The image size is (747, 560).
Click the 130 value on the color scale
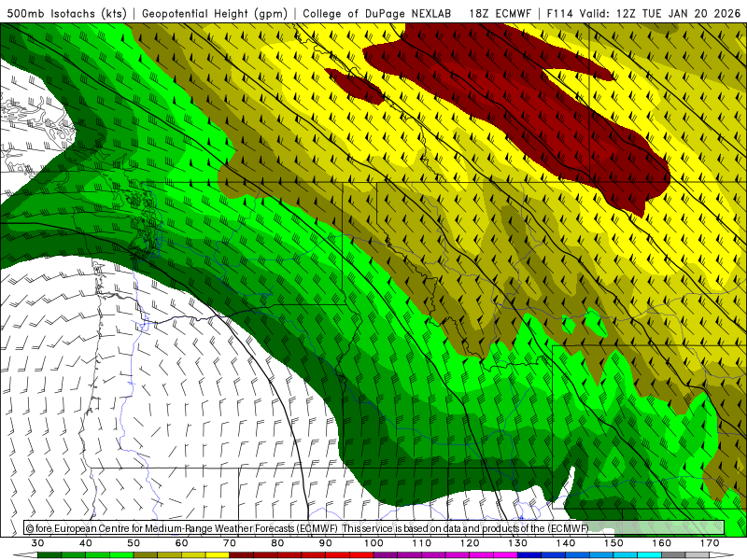[x=518, y=543]
